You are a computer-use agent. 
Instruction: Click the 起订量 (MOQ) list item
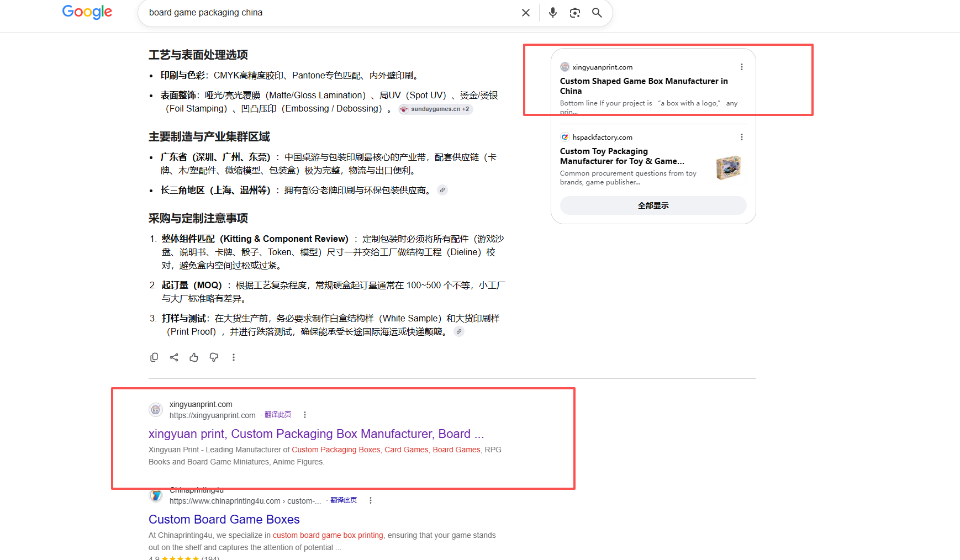tap(333, 292)
